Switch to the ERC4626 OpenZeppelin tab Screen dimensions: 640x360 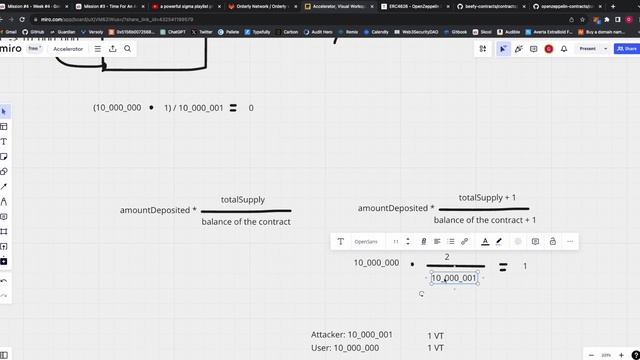[414, 7]
